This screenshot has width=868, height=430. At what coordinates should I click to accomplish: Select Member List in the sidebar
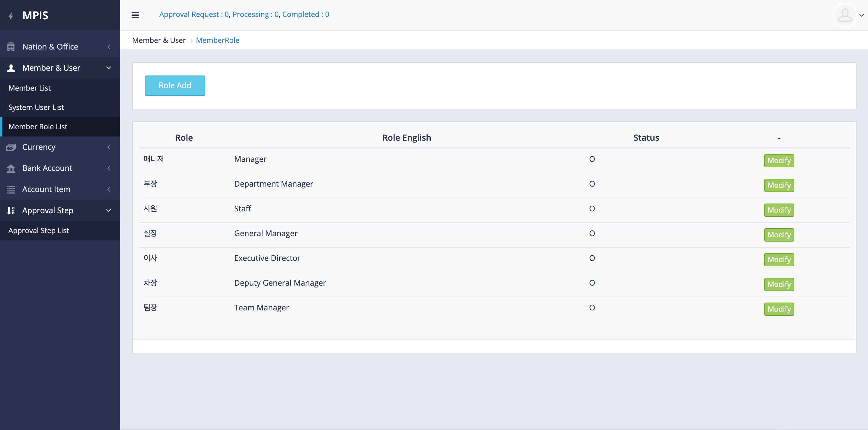pos(29,88)
